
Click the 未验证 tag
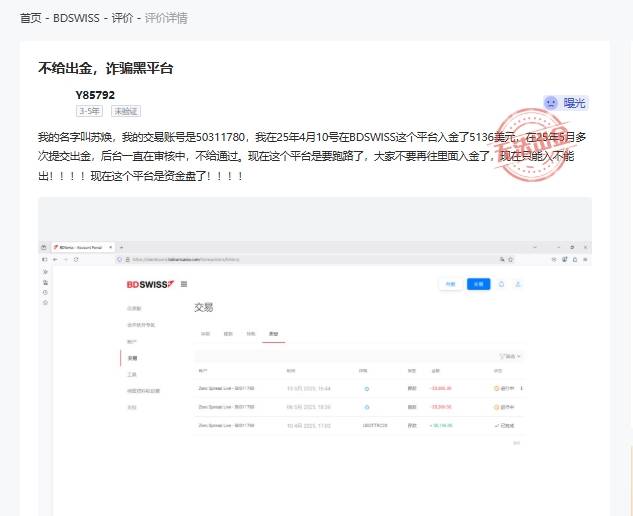[x=126, y=111]
